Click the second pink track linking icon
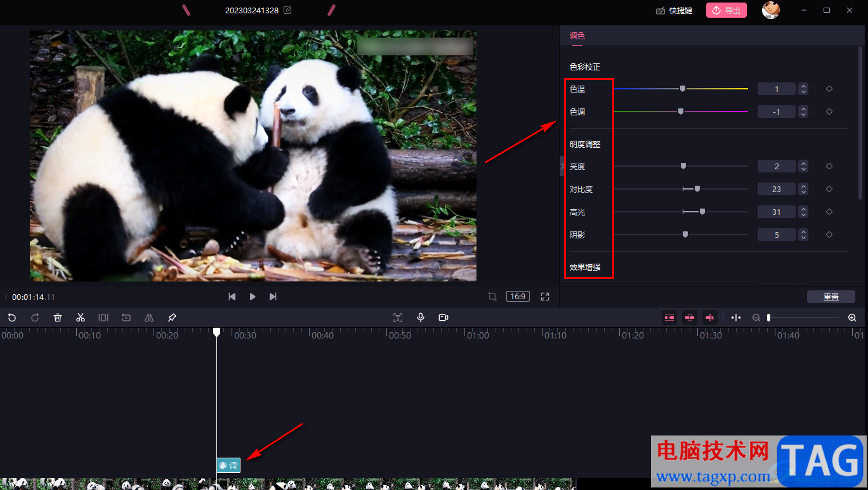 point(690,318)
